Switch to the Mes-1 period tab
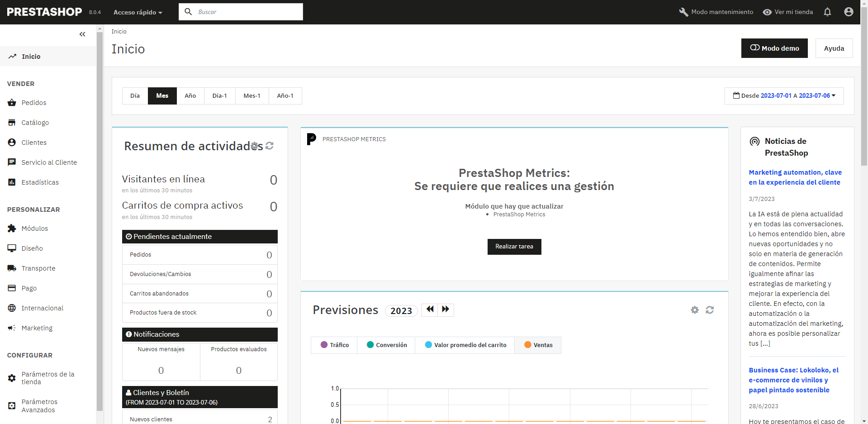 click(x=252, y=96)
